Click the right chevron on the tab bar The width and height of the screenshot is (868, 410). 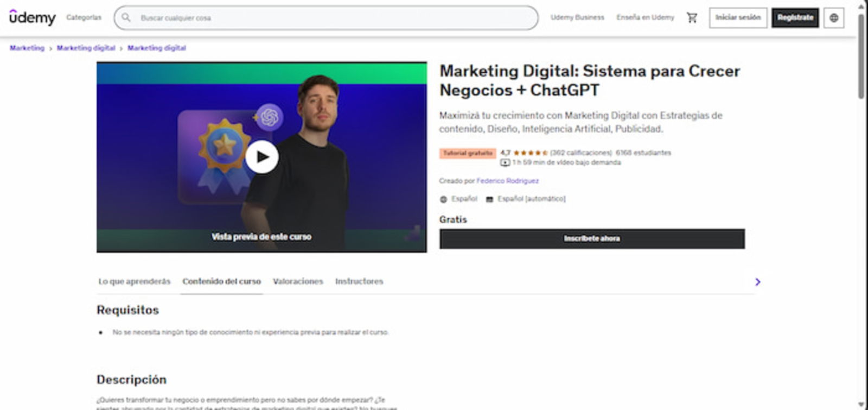pyautogui.click(x=757, y=281)
